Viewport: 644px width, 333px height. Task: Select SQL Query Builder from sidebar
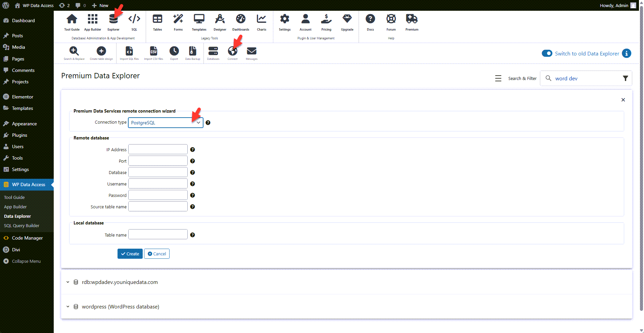click(x=21, y=225)
